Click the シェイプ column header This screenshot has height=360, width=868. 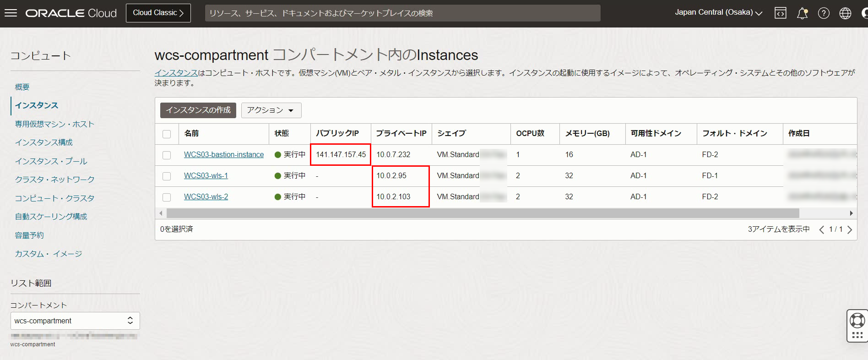451,133
